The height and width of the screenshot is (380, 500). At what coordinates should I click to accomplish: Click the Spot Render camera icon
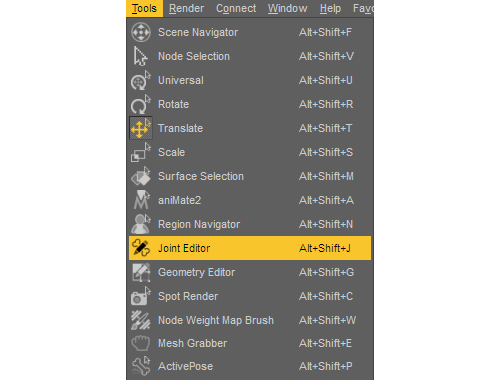tap(140, 296)
